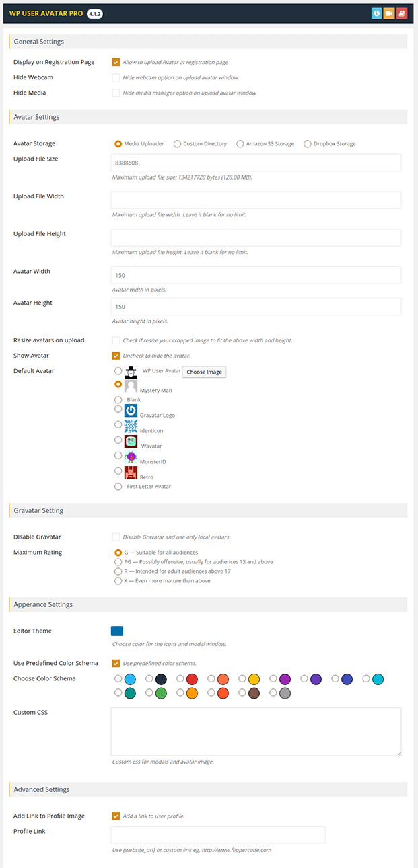Click the video tutorial camera icon
The height and width of the screenshot is (868, 418).
coord(389,13)
